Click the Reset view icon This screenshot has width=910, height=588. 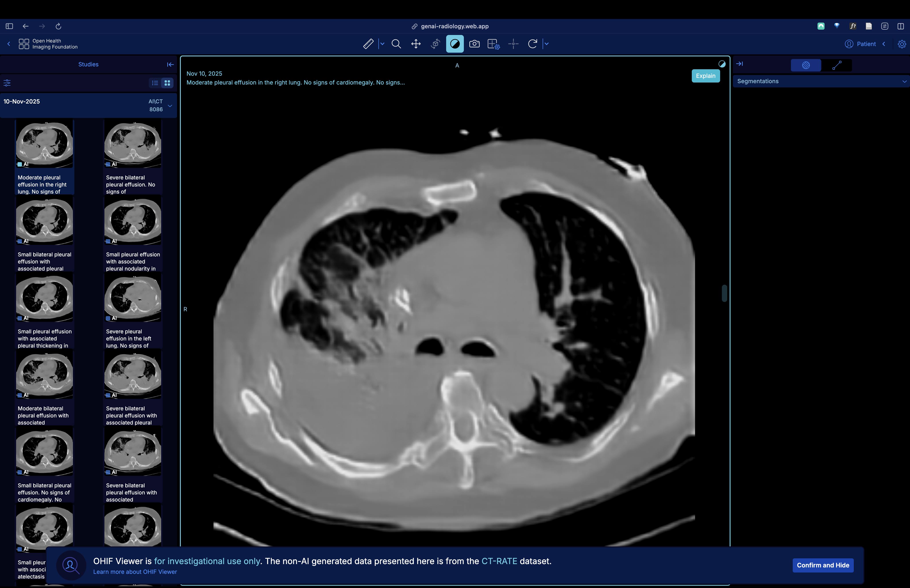[x=533, y=44]
